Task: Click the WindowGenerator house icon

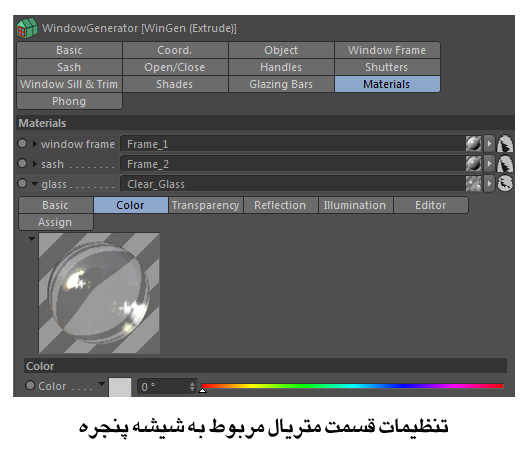Action: pyautogui.click(x=27, y=28)
